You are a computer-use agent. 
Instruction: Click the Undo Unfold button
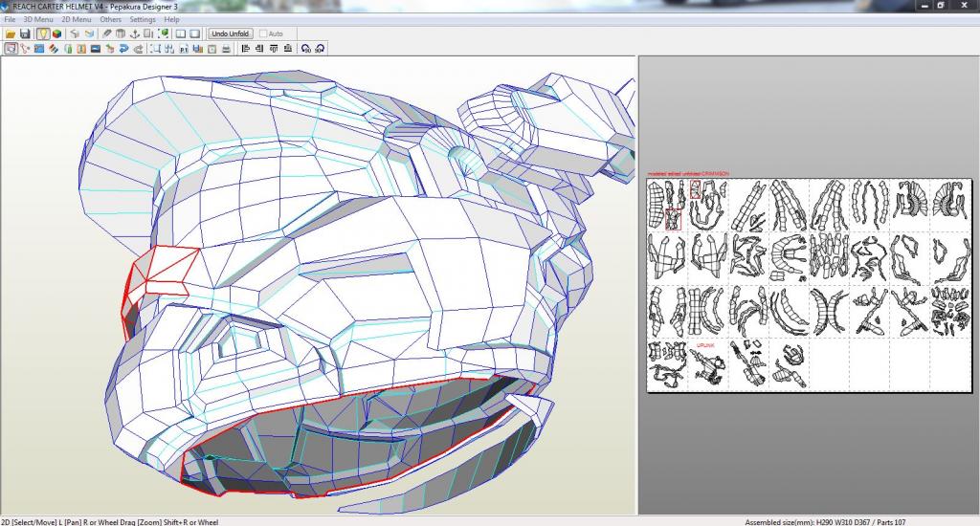[230, 33]
